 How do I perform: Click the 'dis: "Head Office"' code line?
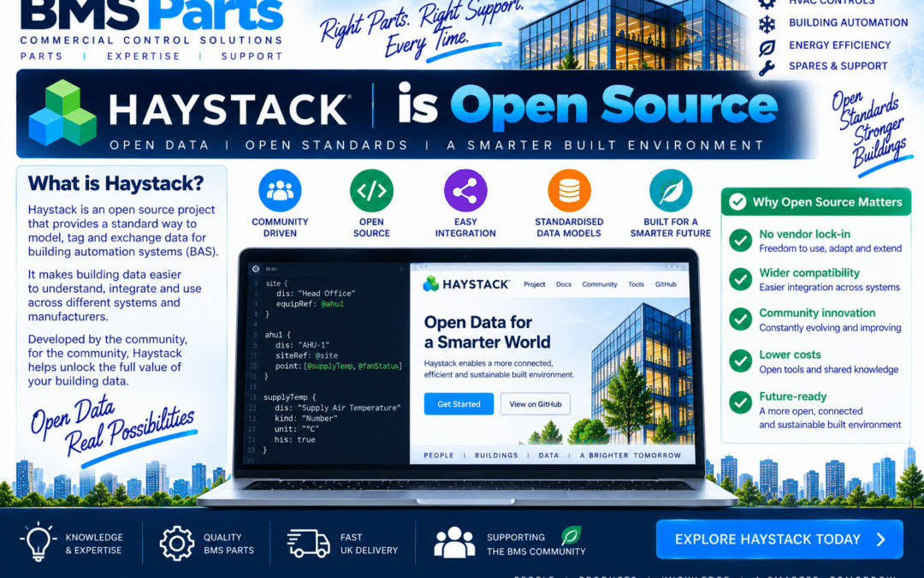(315, 293)
